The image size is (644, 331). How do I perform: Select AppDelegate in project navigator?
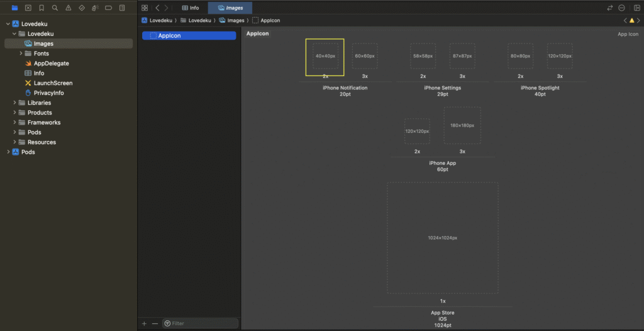click(51, 64)
